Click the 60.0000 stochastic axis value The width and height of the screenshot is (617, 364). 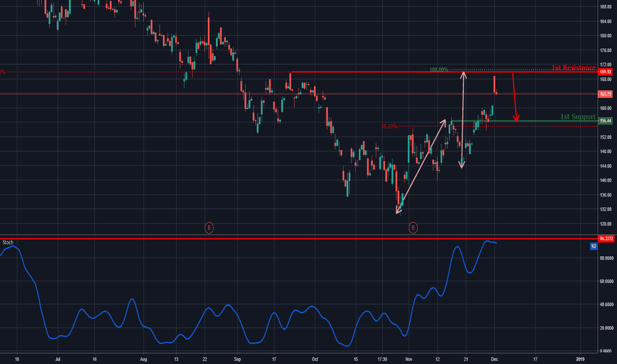606,281
